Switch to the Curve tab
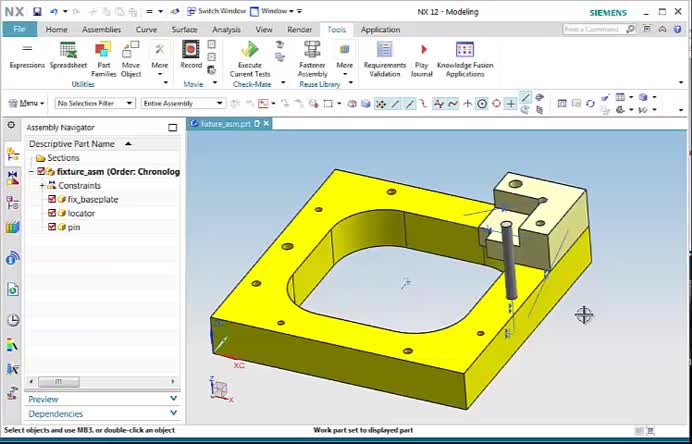The width and height of the screenshot is (692, 444). coord(146,30)
